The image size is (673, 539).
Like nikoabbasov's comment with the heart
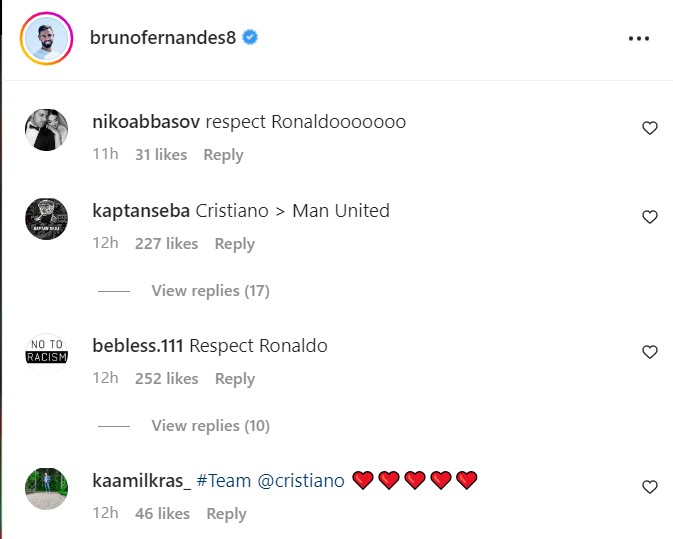(x=649, y=128)
